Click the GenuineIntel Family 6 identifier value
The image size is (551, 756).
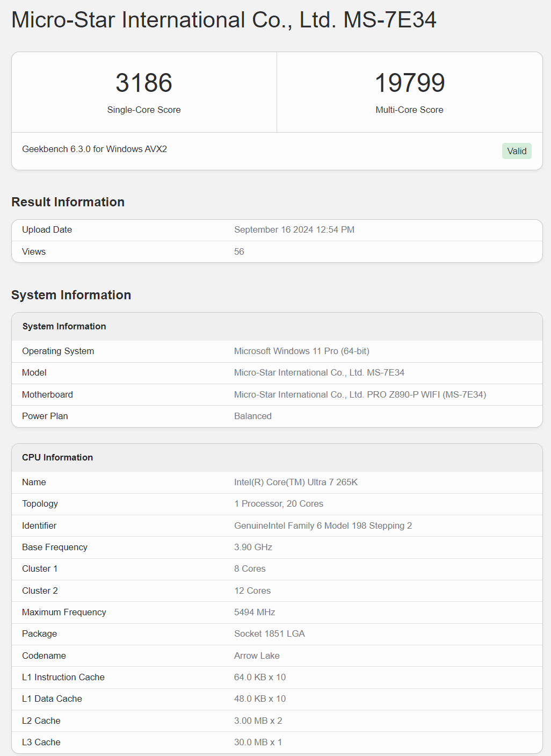[x=323, y=525]
